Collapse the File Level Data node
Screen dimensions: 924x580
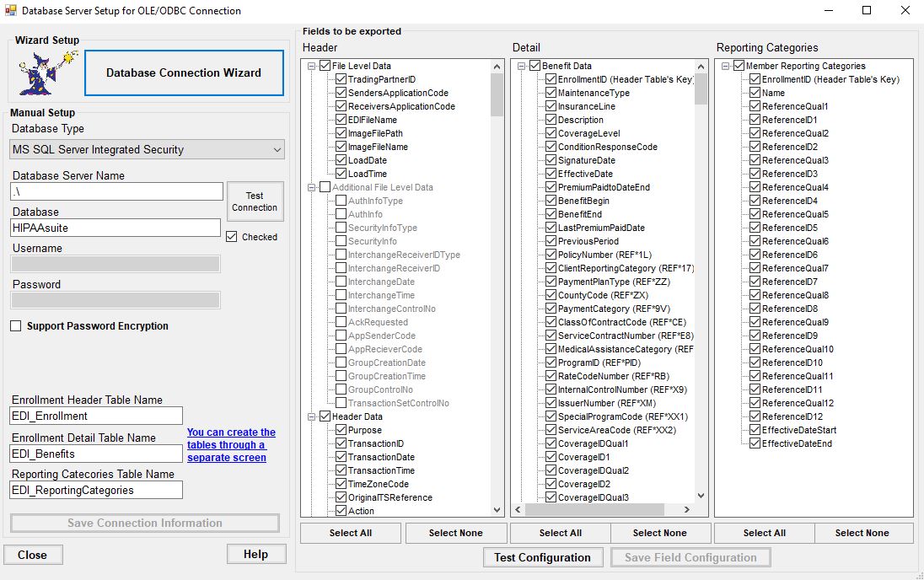tap(312, 66)
